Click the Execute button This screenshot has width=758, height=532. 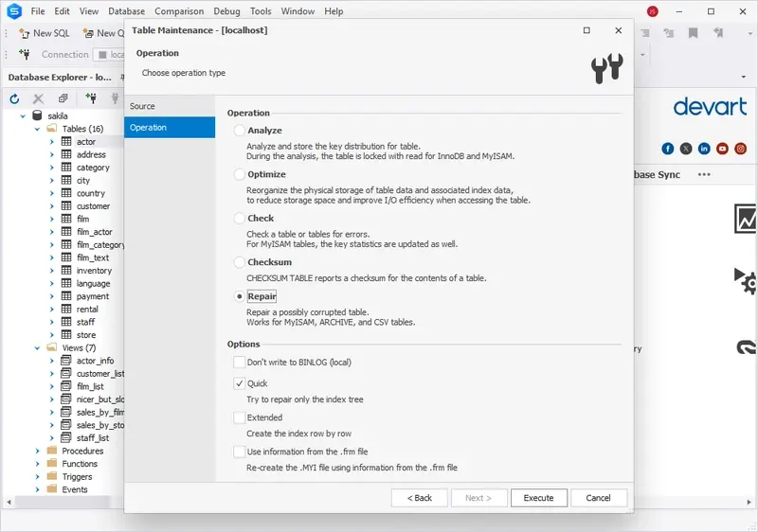pos(538,498)
